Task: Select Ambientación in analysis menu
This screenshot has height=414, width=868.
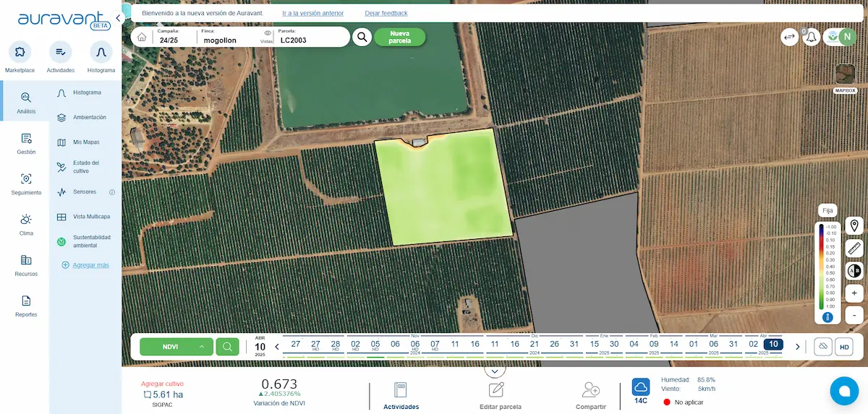Action: pyautogui.click(x=89, y=117)
